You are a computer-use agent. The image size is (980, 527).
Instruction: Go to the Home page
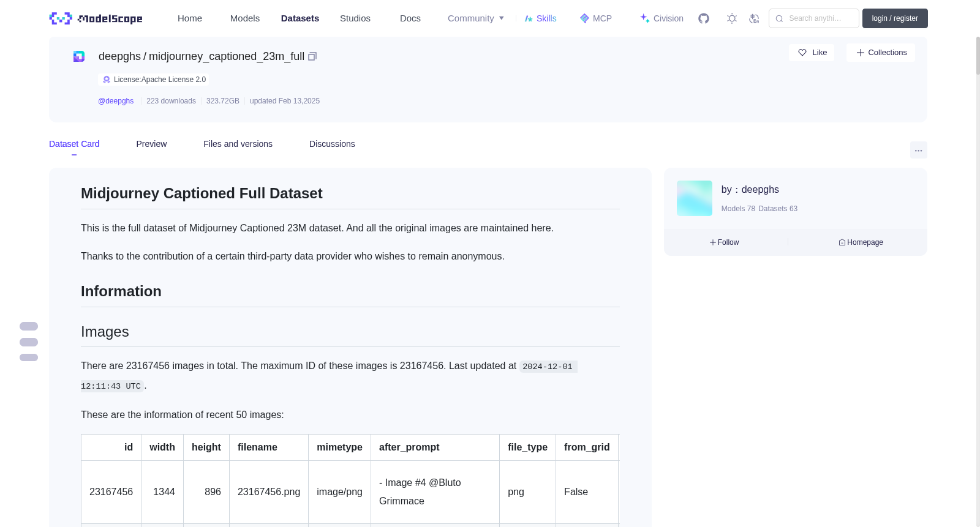tap(190, 18)
